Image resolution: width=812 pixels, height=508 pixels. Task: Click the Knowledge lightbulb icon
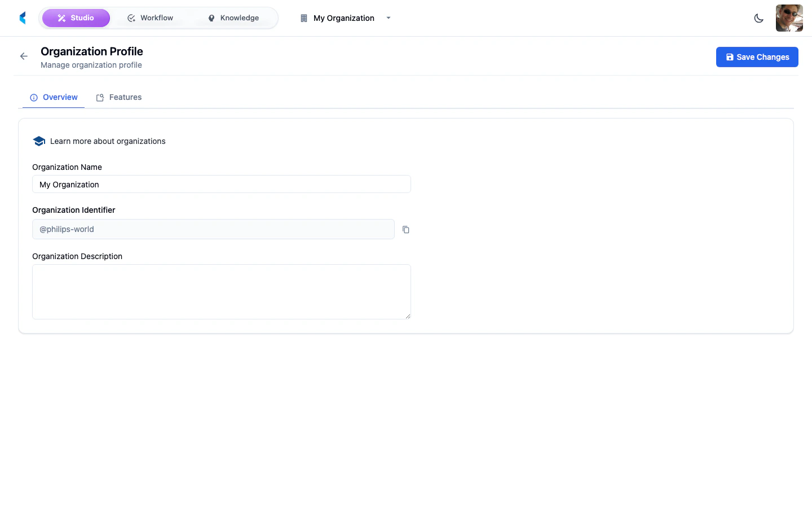[211, 17]
